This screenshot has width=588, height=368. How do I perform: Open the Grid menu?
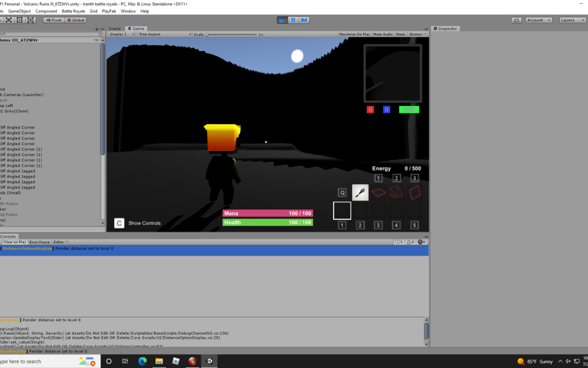click(94, 11)
